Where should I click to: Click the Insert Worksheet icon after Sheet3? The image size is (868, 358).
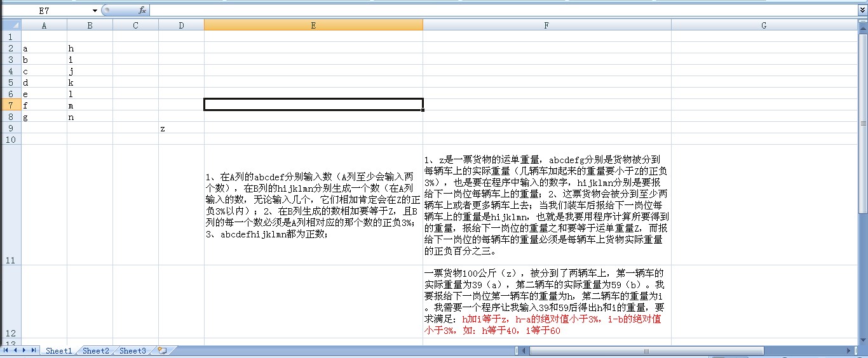[x=161, y=350]
